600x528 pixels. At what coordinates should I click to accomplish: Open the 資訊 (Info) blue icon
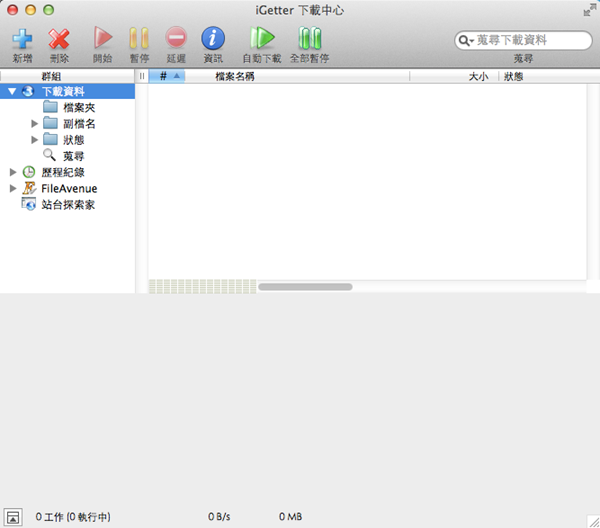(x=213, y=39)
